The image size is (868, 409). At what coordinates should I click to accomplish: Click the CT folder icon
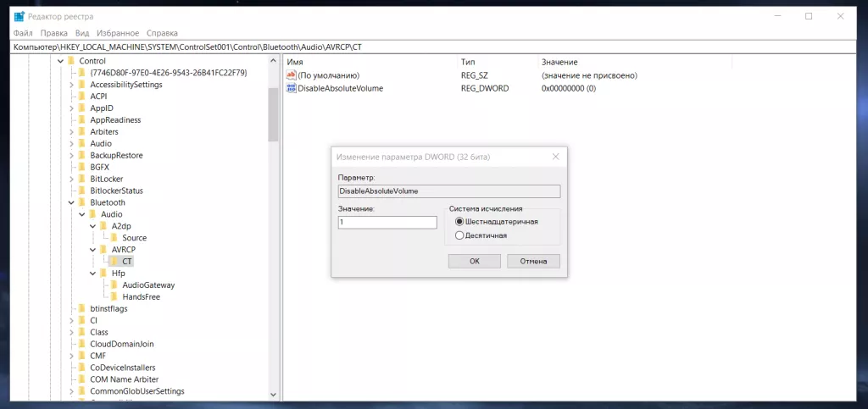click(x=114, y=262)
